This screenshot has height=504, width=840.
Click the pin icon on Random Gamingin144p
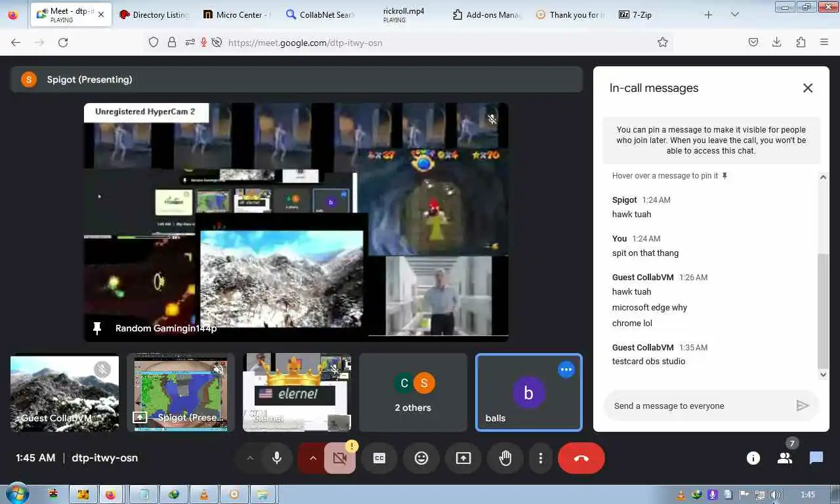coord(97,328)
